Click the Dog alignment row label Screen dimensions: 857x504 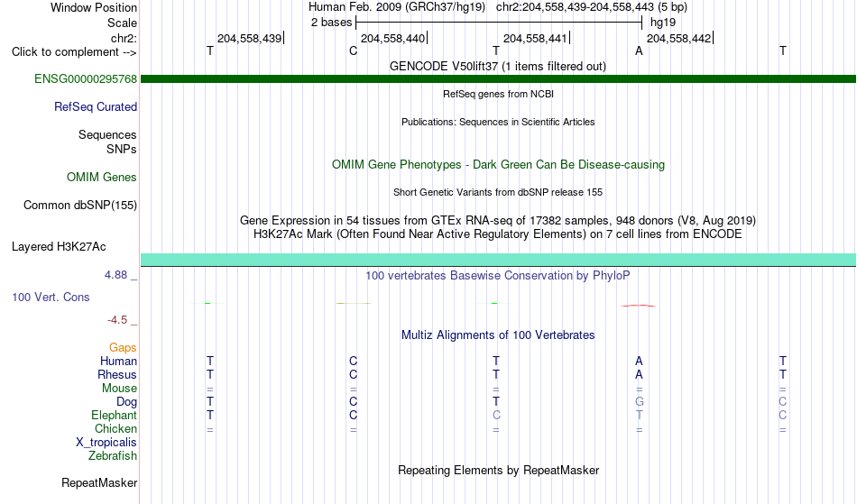click(x=127, y=402)
